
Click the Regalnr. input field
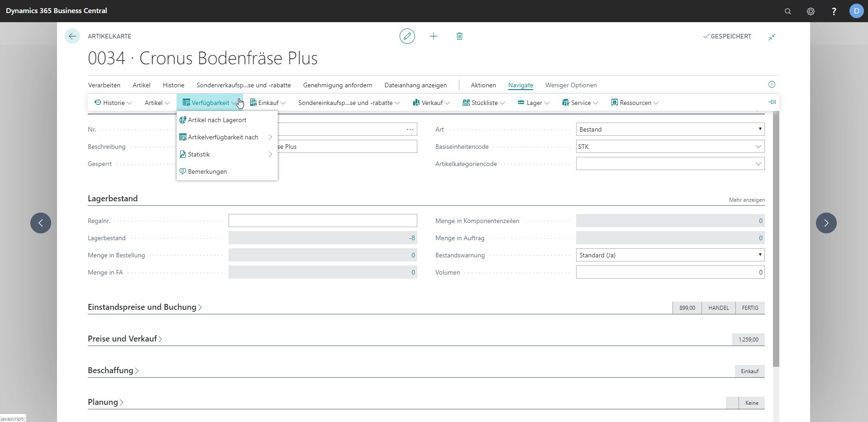point(323,221)
